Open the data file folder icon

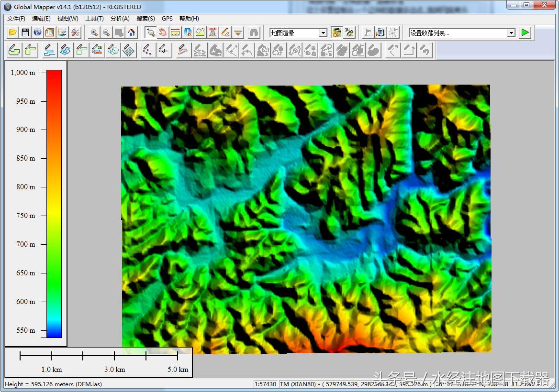click(x=13, y=33)
